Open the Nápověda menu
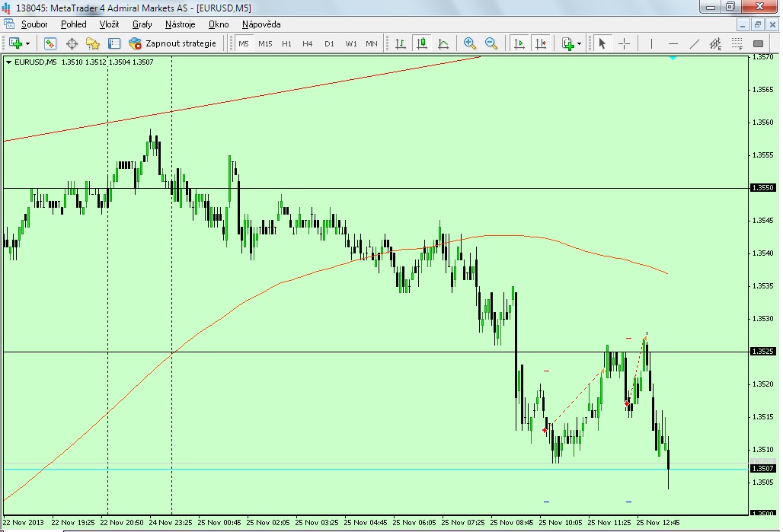The height and width of the screenshot is (532, 783). (261, 24)
